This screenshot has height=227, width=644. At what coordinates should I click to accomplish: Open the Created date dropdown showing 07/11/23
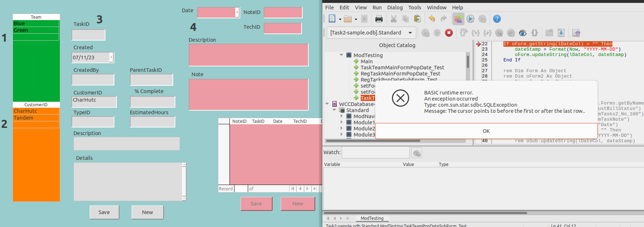(x=112, y=57)
